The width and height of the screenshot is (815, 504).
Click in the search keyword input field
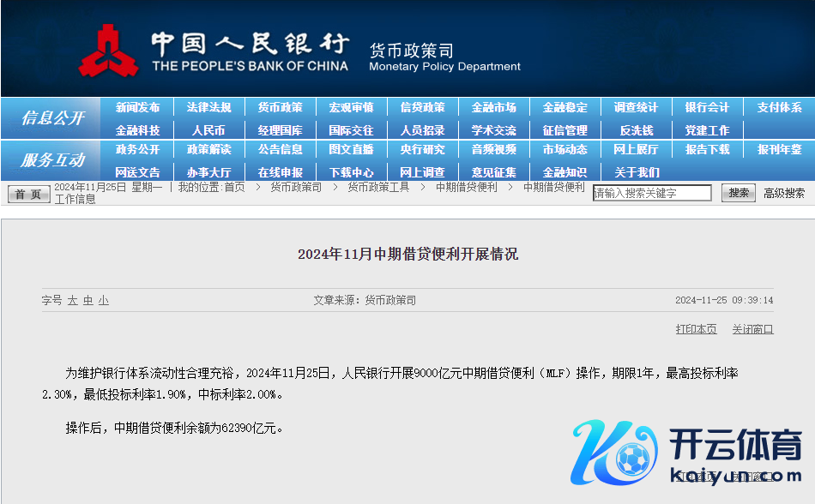coord(651,194)
